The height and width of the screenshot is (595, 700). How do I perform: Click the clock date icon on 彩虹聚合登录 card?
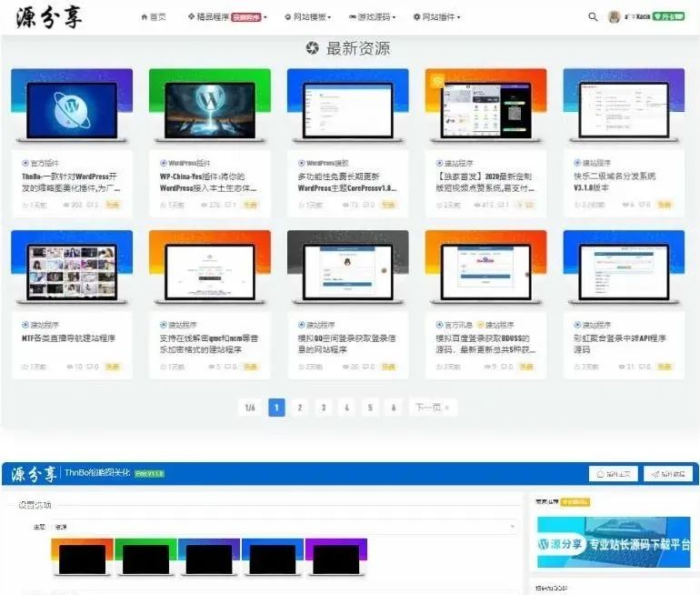click(576, 367)
